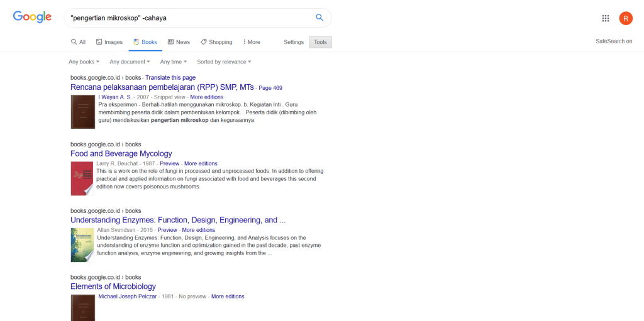Click the blue search magnifier icon
Screen dimensions: 644x321
tap(319, 18)
